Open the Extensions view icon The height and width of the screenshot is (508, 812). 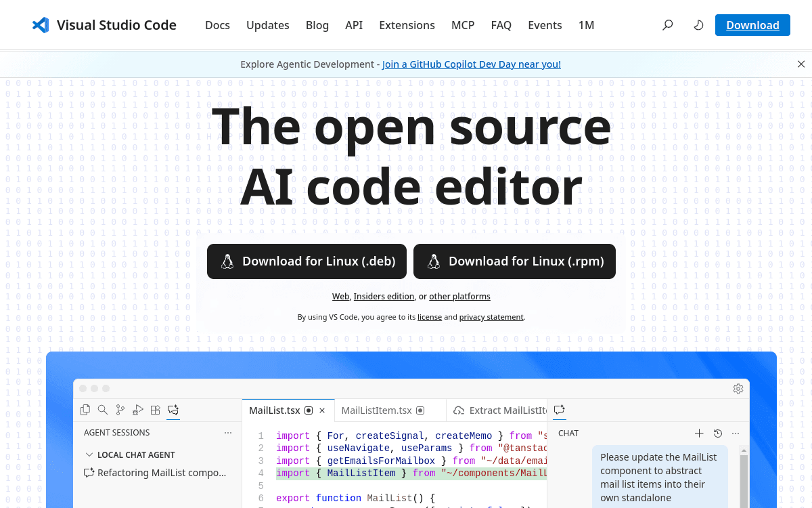point(156,410)
